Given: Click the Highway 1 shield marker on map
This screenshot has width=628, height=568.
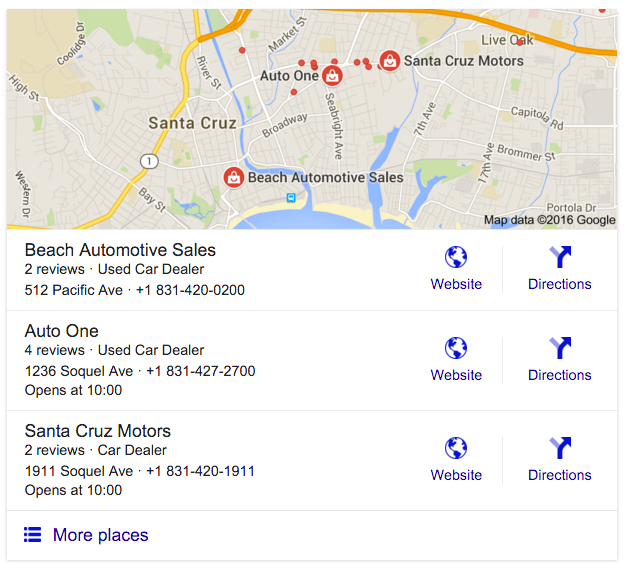Looking at the screenshot, I should tap(149, 161).
